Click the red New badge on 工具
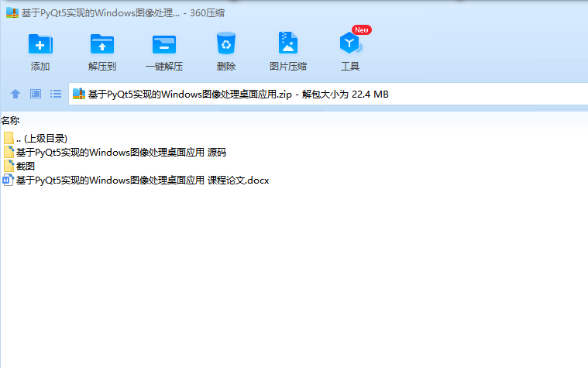The height and width of the screenshot is (368, 588). (362, 30)
